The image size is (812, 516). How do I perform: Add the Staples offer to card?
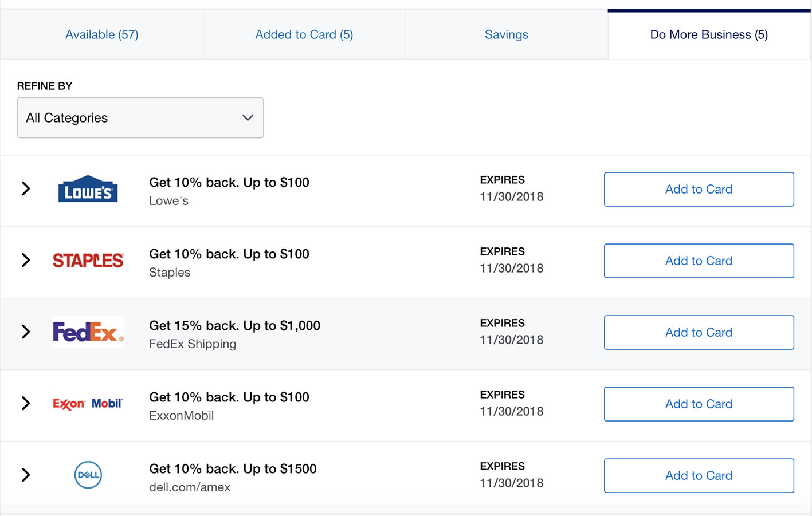[699, 261]
